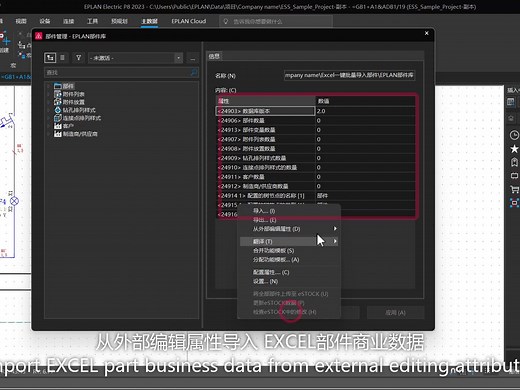Choose 合并功能模板 (S) menu item

[289, 250]
